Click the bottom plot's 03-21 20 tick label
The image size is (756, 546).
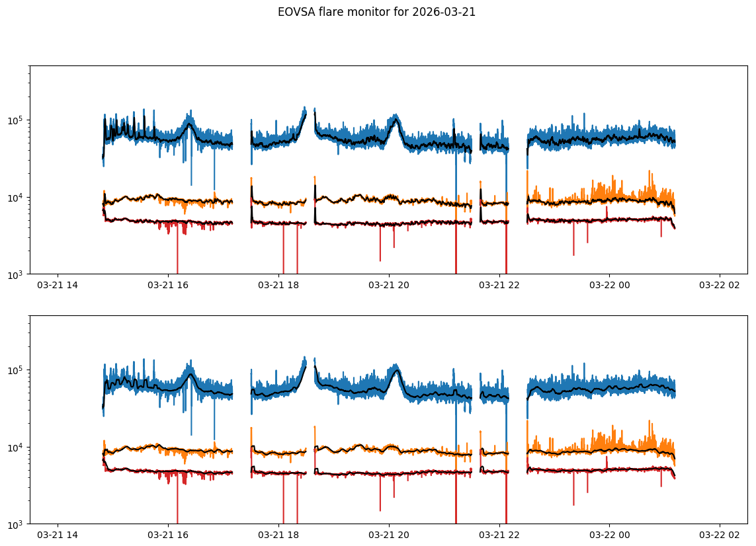click(389, 535)
